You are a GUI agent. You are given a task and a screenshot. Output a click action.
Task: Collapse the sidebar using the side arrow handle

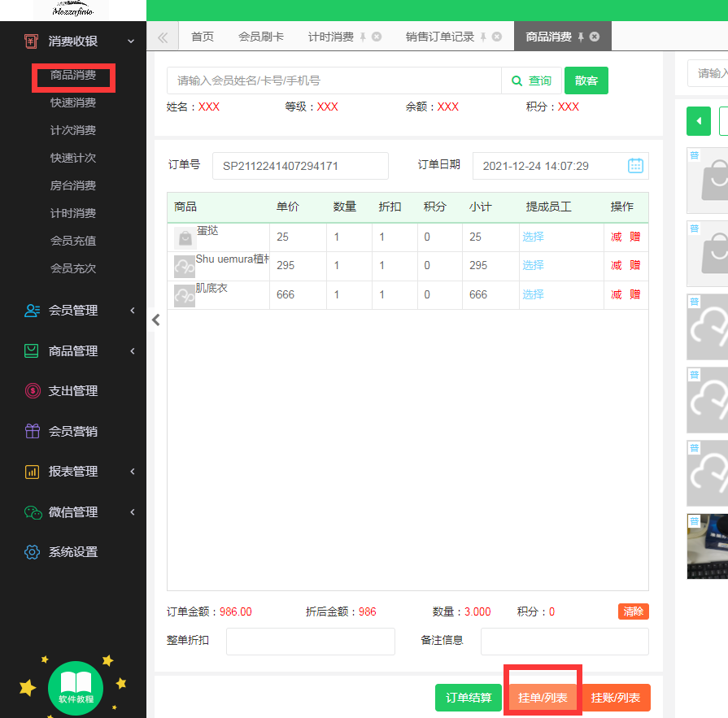tap(156, 320)
